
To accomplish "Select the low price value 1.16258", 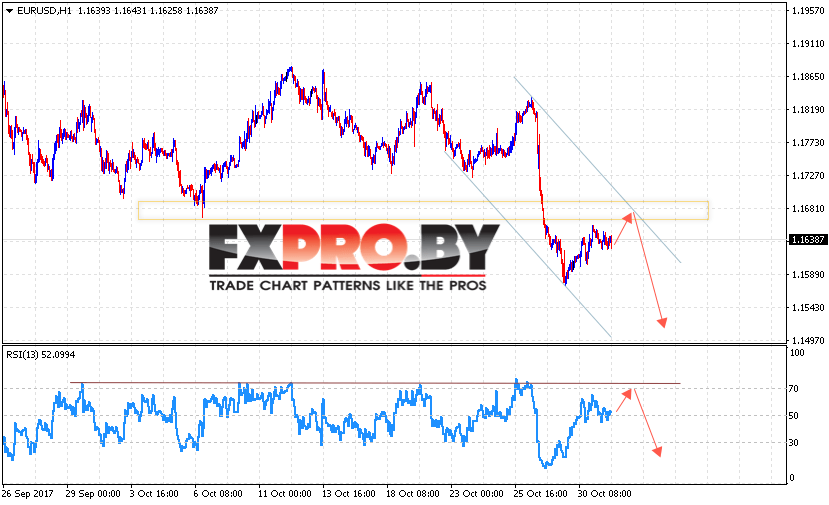I will [166, 11].
